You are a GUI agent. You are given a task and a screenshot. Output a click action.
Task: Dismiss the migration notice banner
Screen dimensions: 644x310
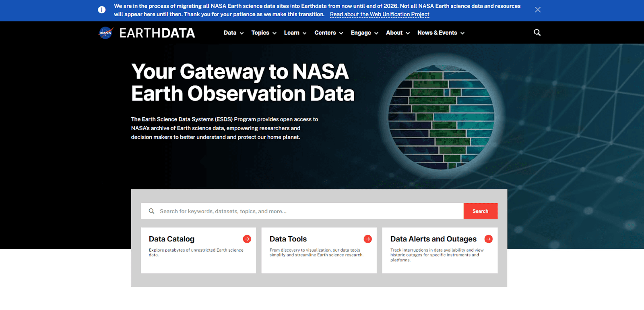[x=538, y=10]
